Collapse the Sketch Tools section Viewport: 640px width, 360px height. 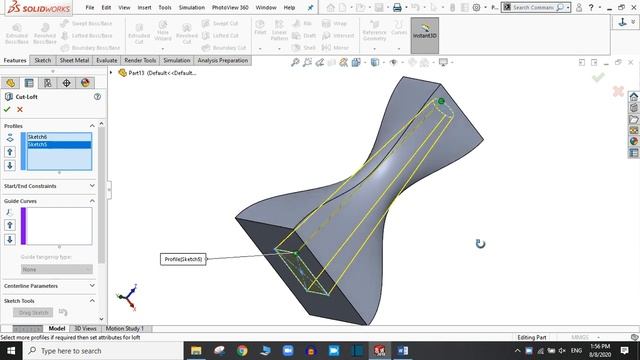tap(92, 301)
